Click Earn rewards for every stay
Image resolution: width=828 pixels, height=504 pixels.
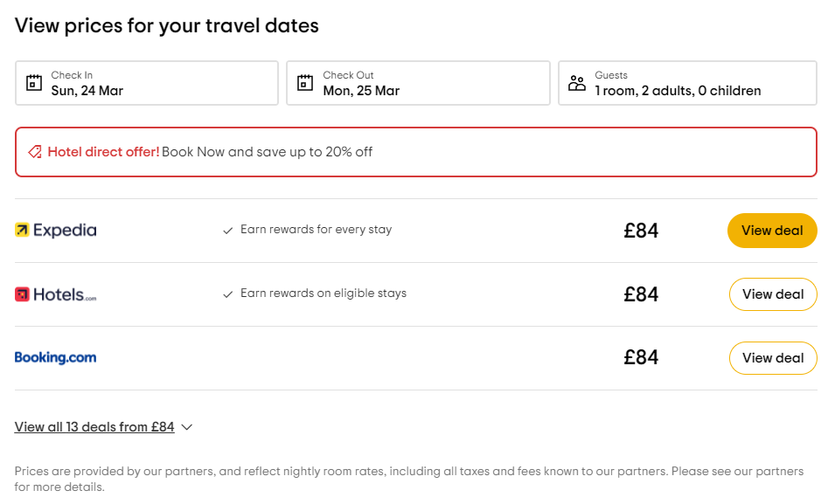point(316,230)
